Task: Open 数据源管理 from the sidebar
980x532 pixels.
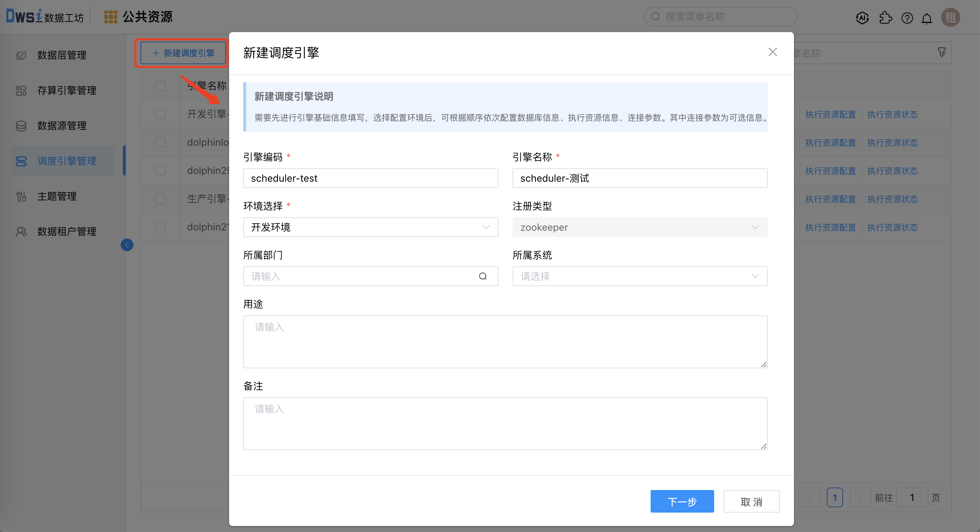Action: [x=62, y=126]
